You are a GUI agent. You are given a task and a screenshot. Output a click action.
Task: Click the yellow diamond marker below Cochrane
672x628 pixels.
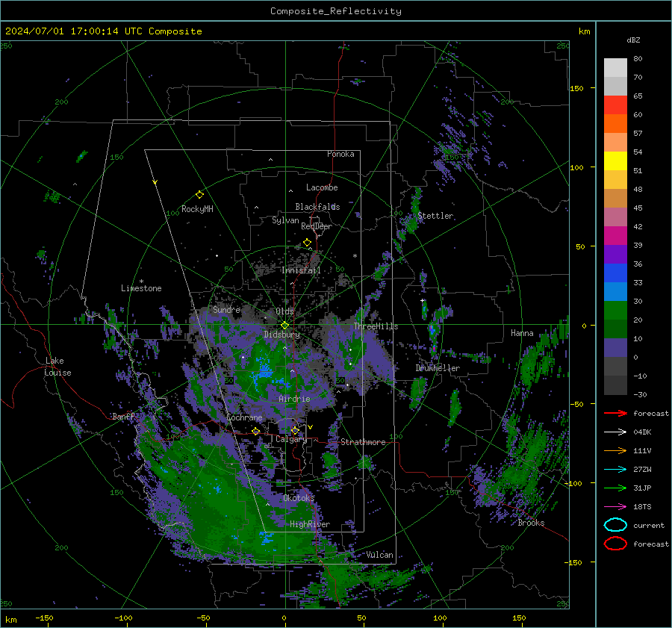click(x=255, y=431)
